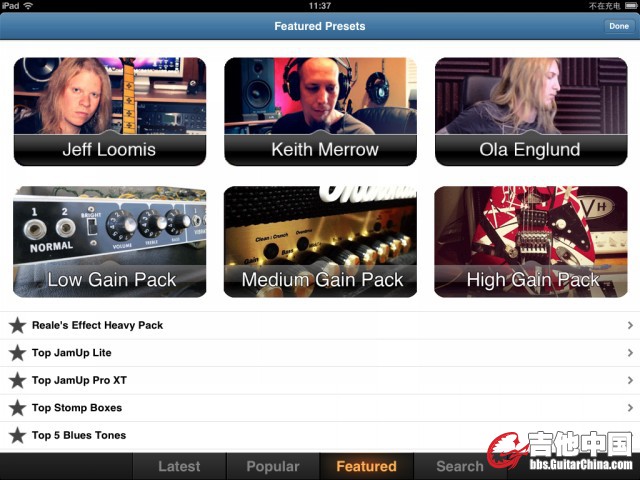Tap the battery status icon

(x=630, y=6)
